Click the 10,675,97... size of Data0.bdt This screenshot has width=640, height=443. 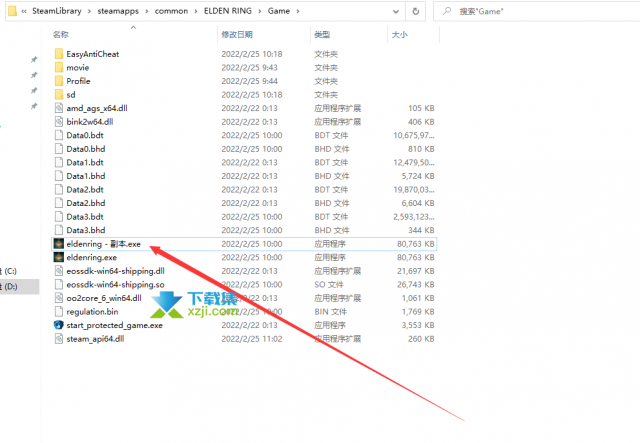point(414,135)
